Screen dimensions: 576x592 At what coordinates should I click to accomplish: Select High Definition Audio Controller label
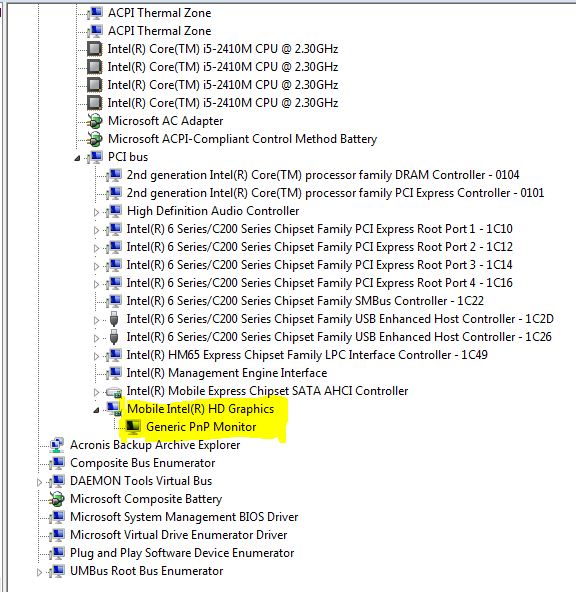tap(213, 211)
